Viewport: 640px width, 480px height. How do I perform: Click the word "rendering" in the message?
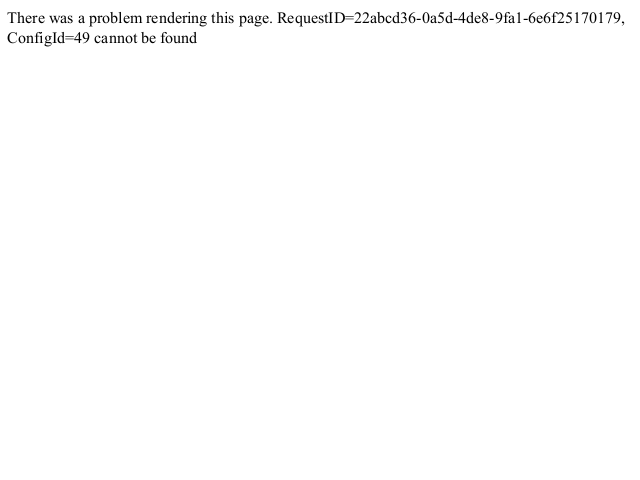pos(176,19)
